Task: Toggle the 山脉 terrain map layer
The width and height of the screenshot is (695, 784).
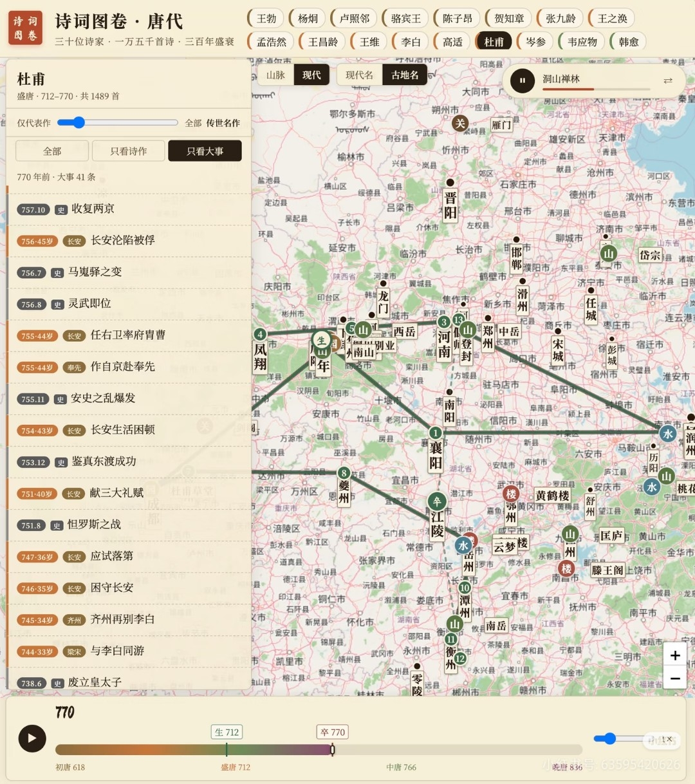Action: pyautogui.click(x=275, y=75)
